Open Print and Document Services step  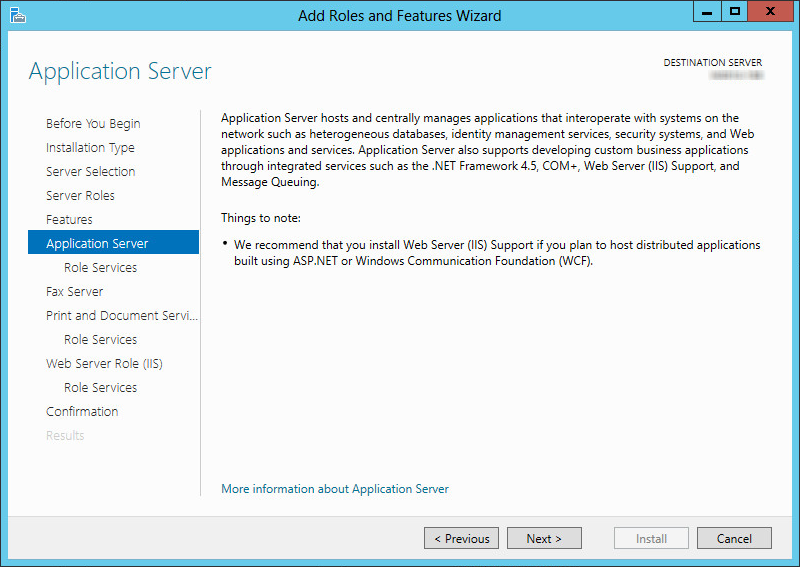pyautogui.click(x=122, y=315)
